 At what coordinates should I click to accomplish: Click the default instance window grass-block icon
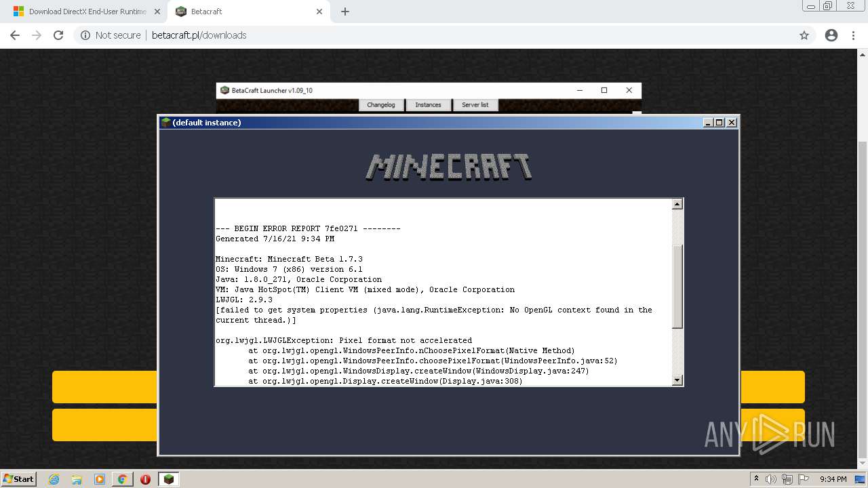click(x=165, y=123)
